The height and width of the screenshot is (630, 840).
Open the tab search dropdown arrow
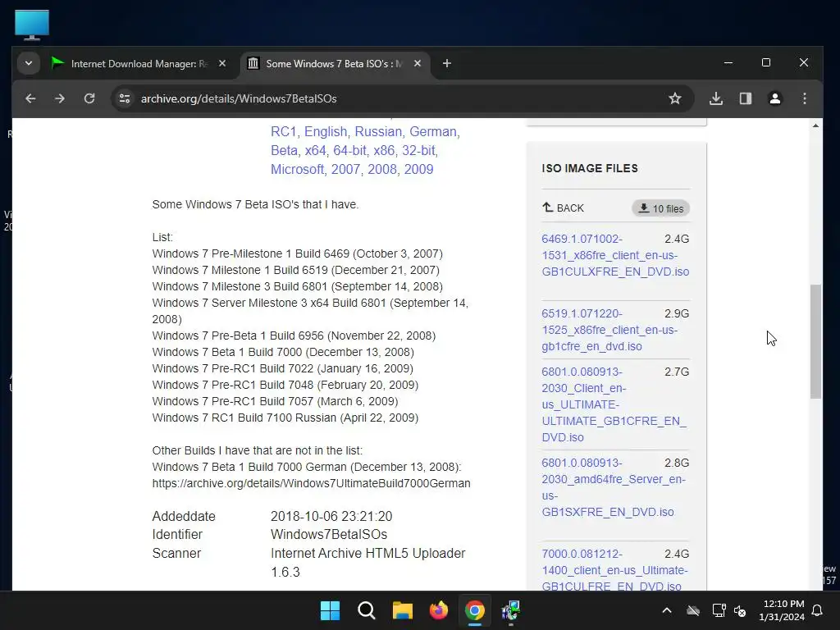(x=29, y=63)
